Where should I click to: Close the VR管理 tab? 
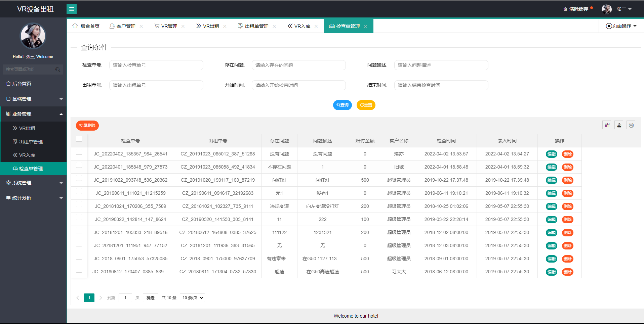pyautogui.click(x=183, y=26)
